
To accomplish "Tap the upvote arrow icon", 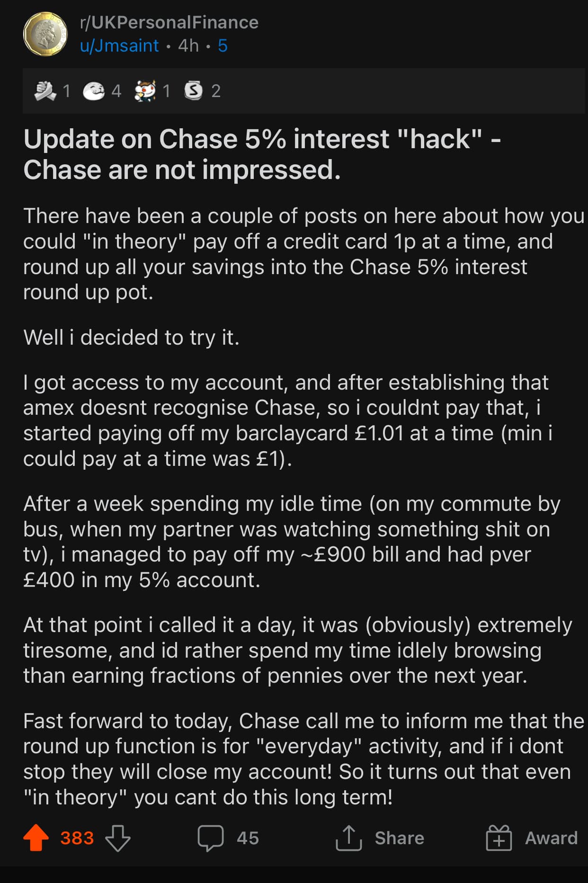I will [36, 838].
